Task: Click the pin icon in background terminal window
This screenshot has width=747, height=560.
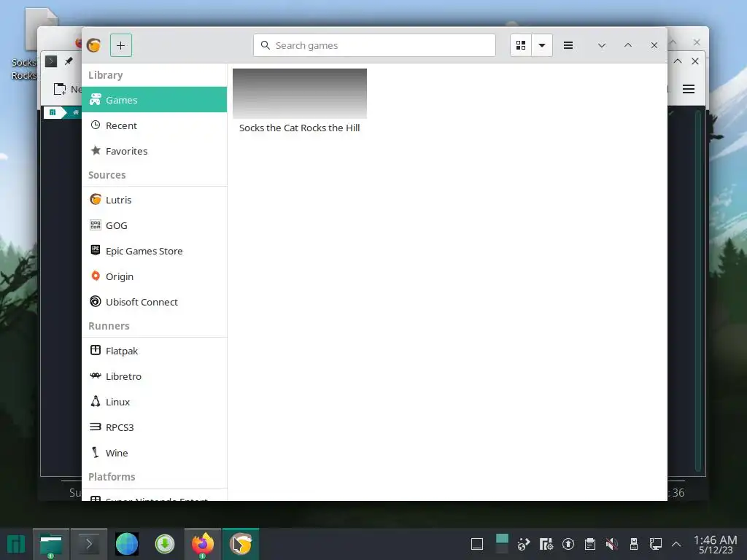Action: coord(69,61)
